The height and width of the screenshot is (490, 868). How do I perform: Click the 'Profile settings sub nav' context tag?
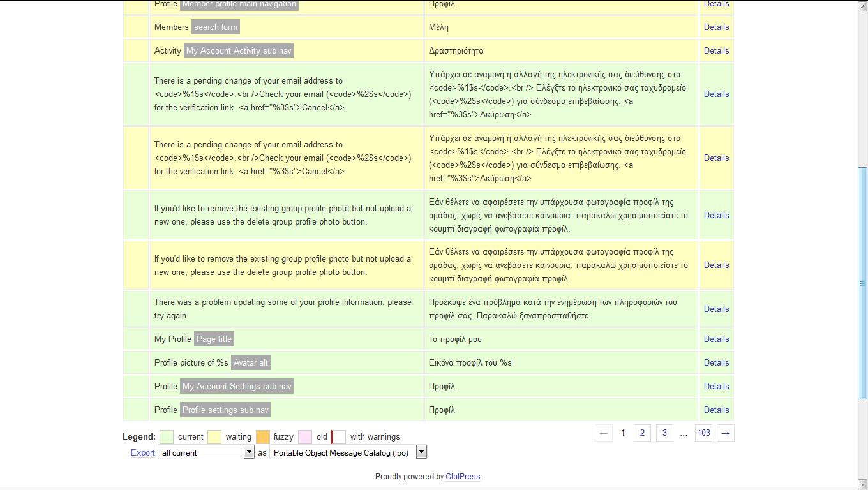coord(226,410)
